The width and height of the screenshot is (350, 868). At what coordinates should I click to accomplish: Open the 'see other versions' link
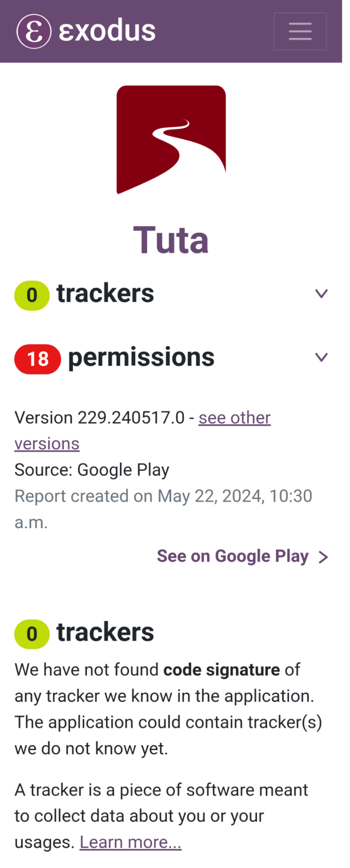142,430
